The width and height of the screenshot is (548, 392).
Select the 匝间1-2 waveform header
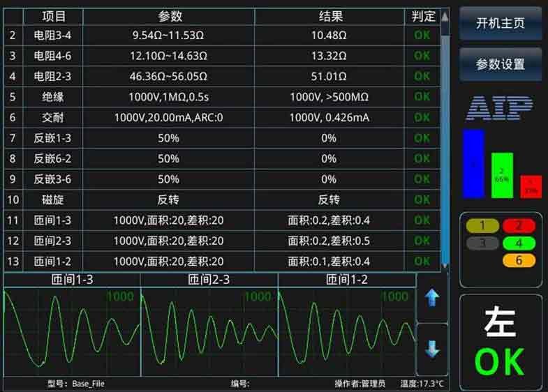(347, 280)
